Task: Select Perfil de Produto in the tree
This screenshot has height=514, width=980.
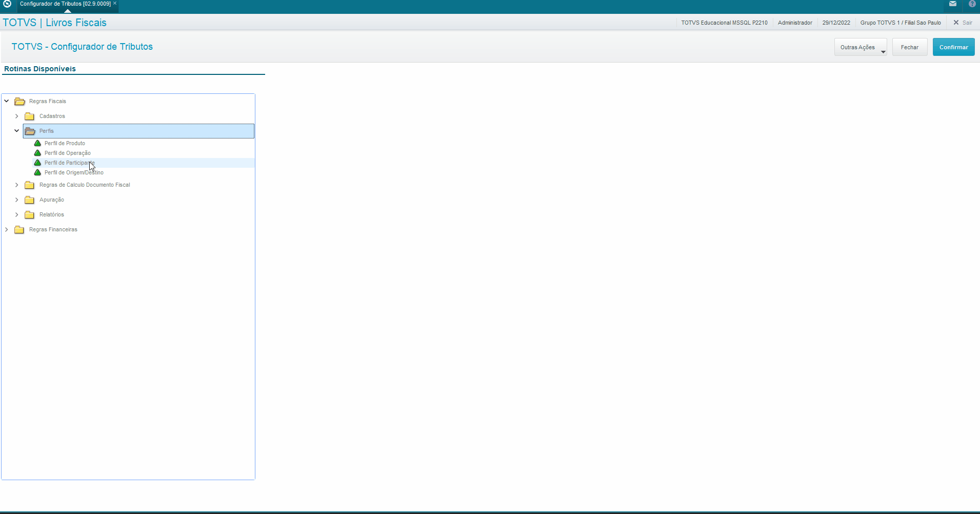Action: point(65,143)
